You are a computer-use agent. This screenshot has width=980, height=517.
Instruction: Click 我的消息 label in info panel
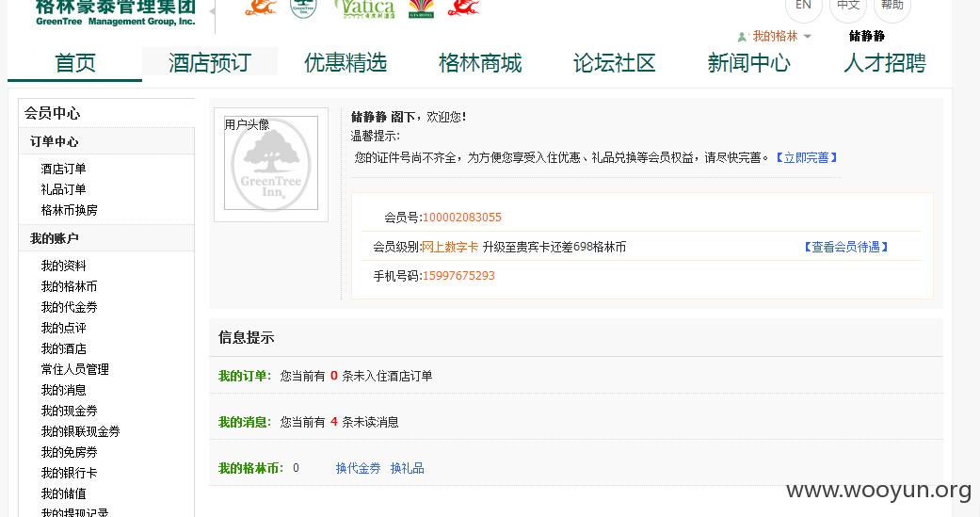[x=243, y=422]
